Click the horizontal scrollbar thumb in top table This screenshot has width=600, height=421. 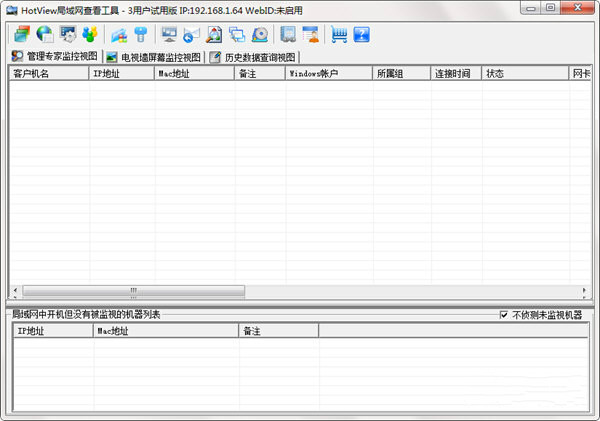tap(134, 291)
